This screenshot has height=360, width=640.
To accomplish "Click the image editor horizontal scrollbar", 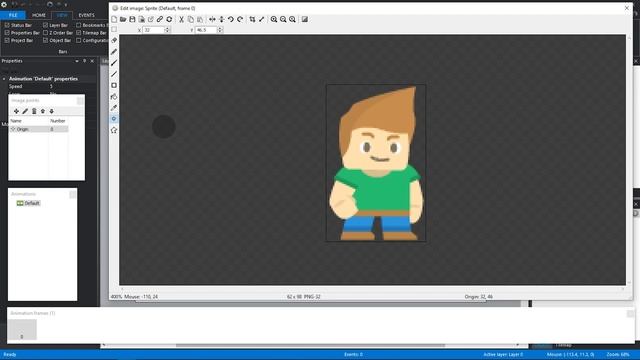I will 372,288.
